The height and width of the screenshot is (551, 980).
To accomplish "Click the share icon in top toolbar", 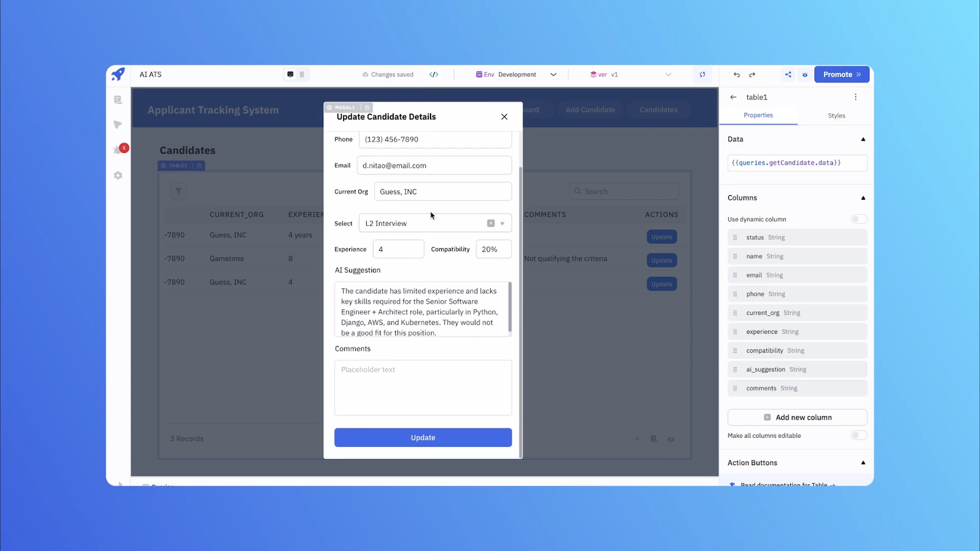I will tap(788, 74).
